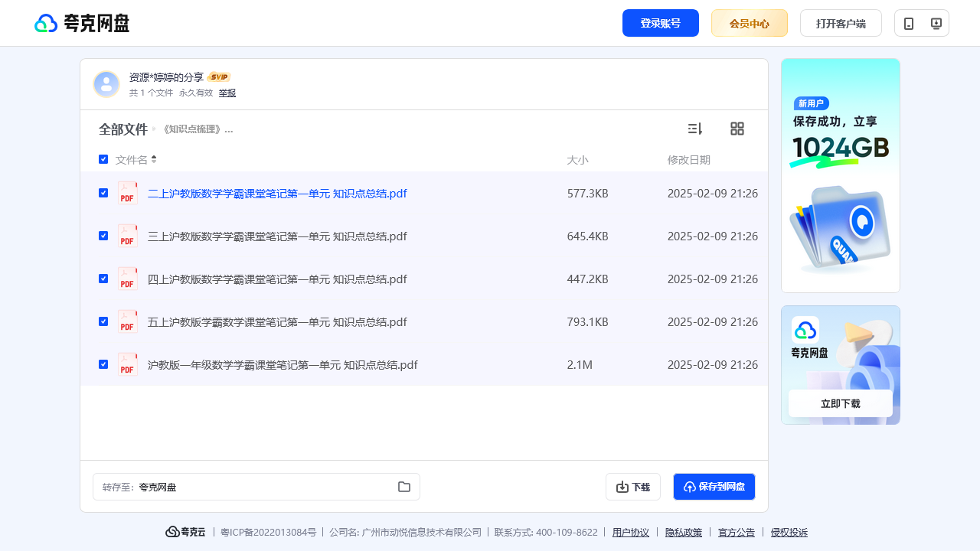980x551 pixels.
Task: Click the 永久有效 validity text
Action: (x=196, y=93)
